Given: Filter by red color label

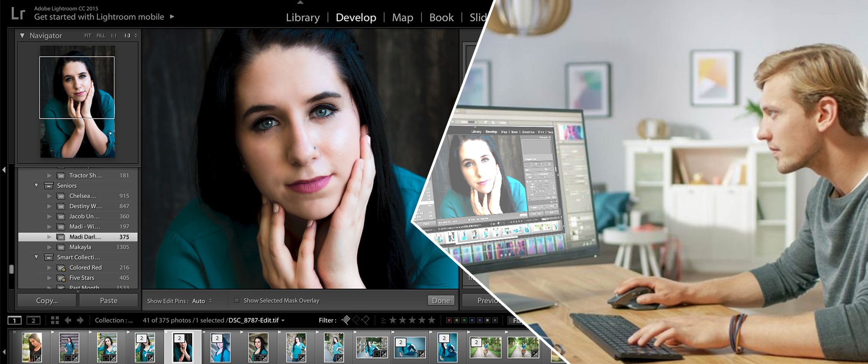Looking at the screenshot, I should (x=449, y=320).
